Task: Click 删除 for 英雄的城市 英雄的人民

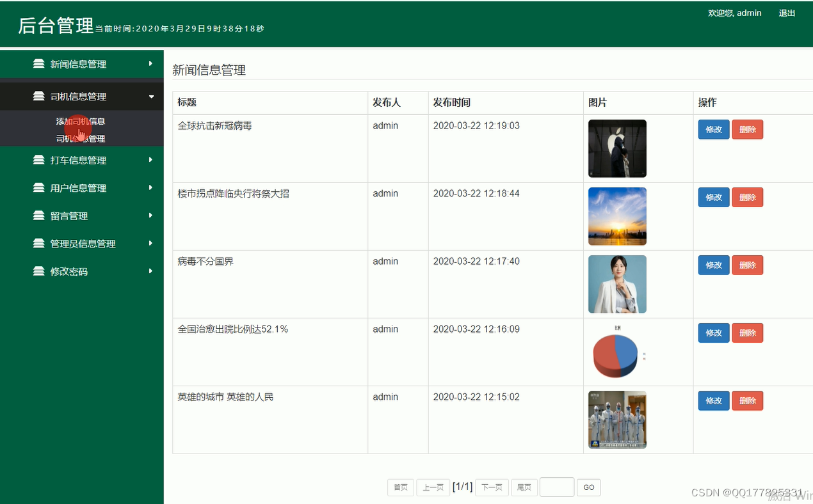Action: tap(748, 400)
